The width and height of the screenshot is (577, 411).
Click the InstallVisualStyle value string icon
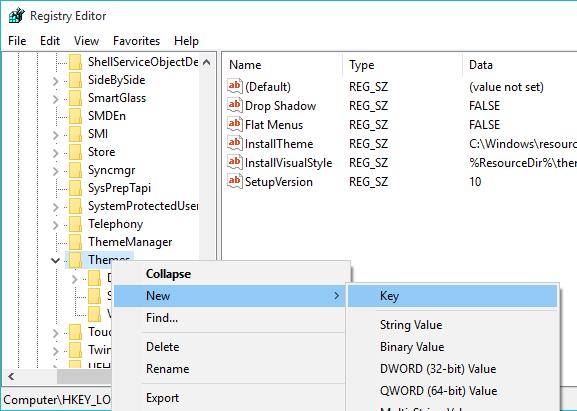tap(235, 163)
